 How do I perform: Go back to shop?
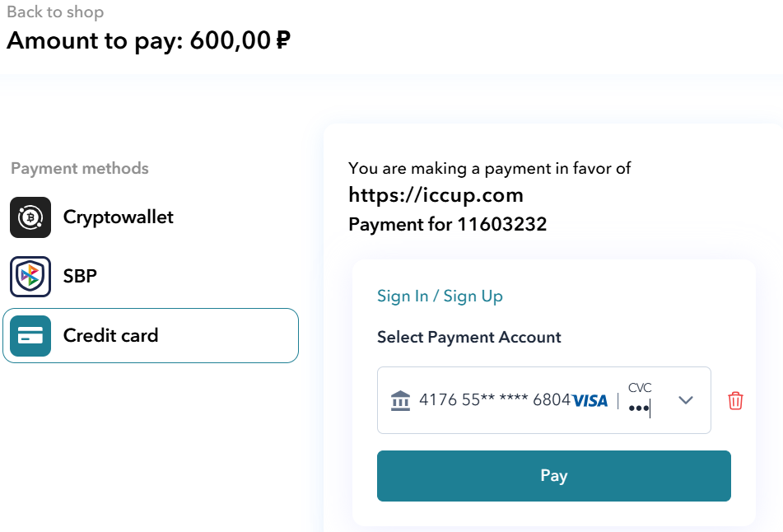(55, 12)
